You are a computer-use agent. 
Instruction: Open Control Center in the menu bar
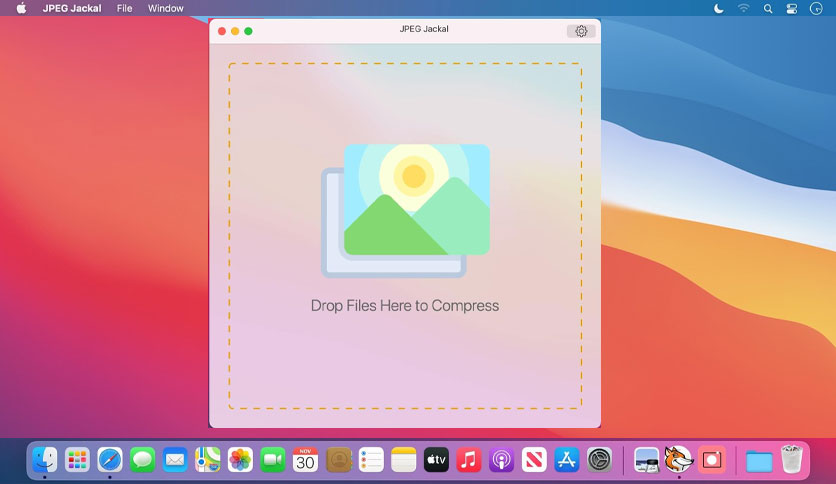point(792,9)
